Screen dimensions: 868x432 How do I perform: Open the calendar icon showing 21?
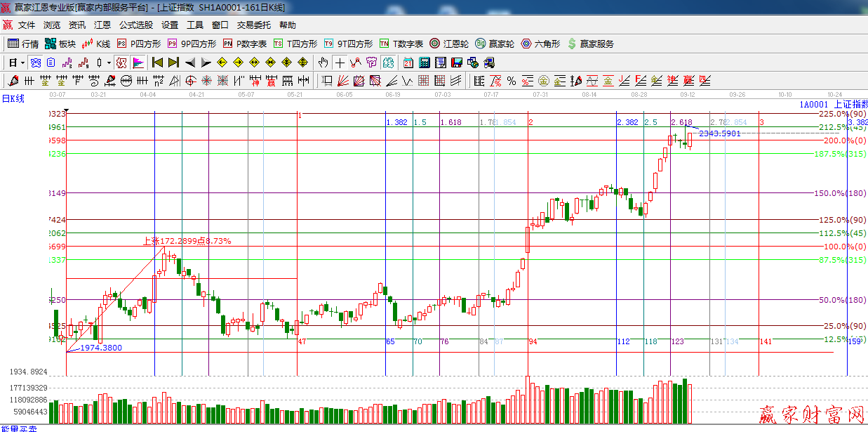pos(408,63)
